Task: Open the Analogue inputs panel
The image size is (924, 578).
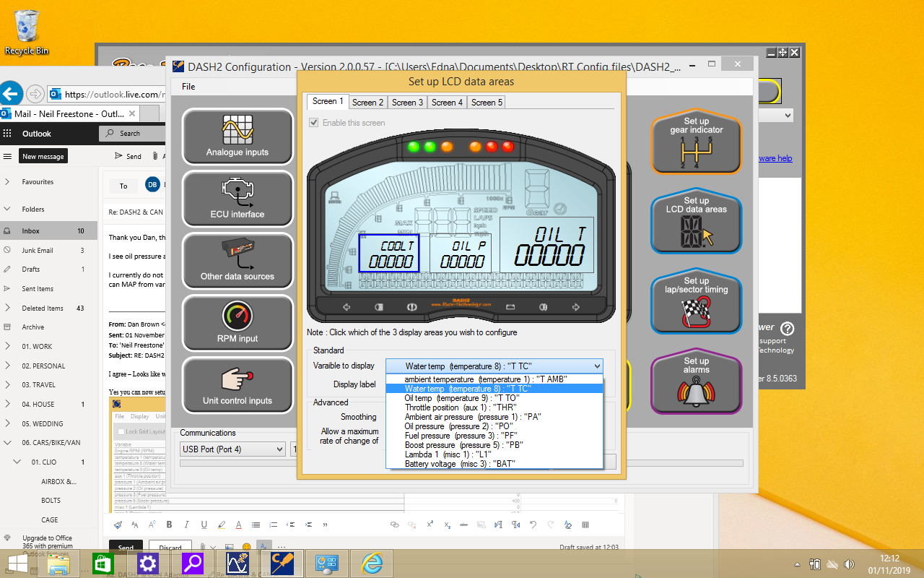Action: point(237,137)
